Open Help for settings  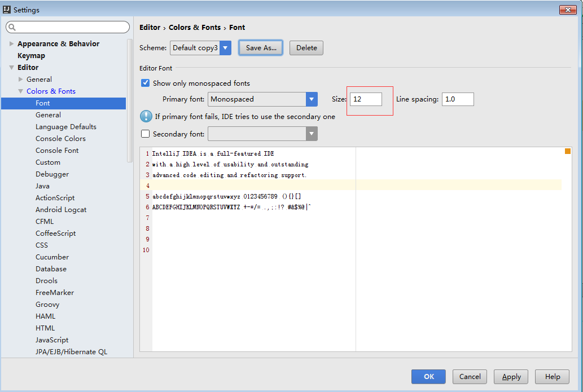(553, 377)
